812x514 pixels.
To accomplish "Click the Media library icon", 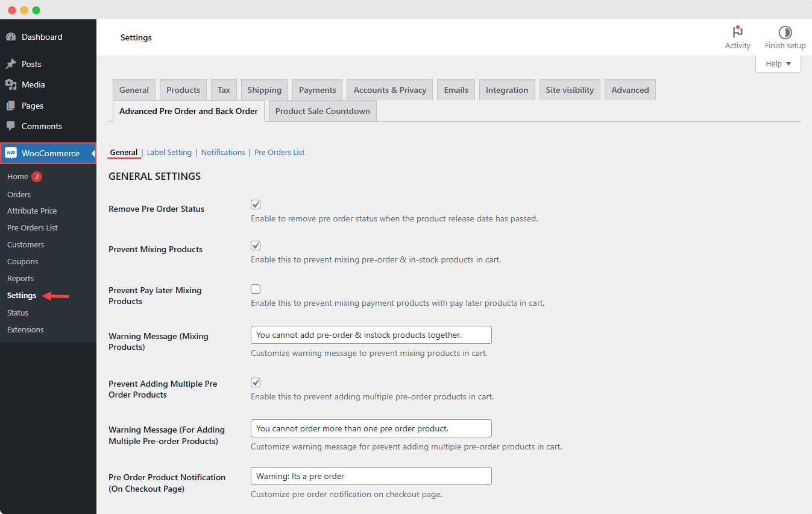I will coord(11,84).
